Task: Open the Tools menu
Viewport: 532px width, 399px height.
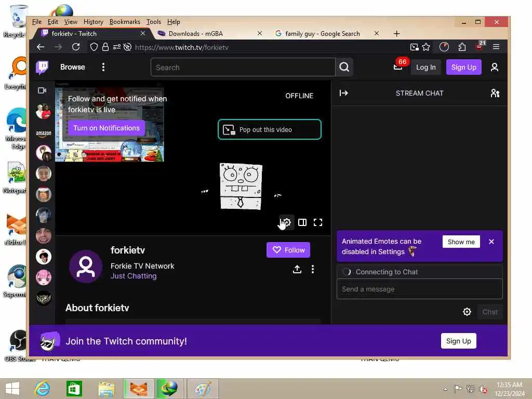Action: tap(154, 22)
